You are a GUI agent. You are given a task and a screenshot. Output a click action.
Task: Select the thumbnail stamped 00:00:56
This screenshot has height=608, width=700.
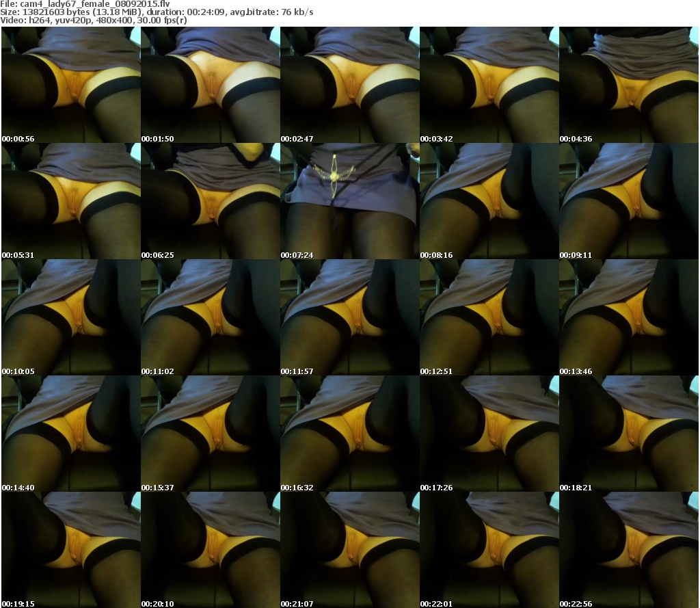71,85
